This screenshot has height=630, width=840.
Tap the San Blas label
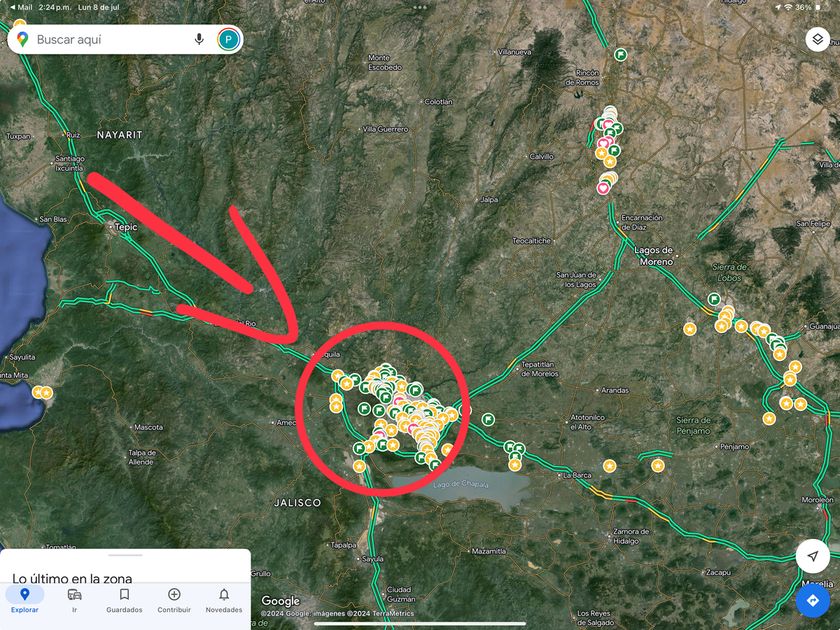[53, 219]
